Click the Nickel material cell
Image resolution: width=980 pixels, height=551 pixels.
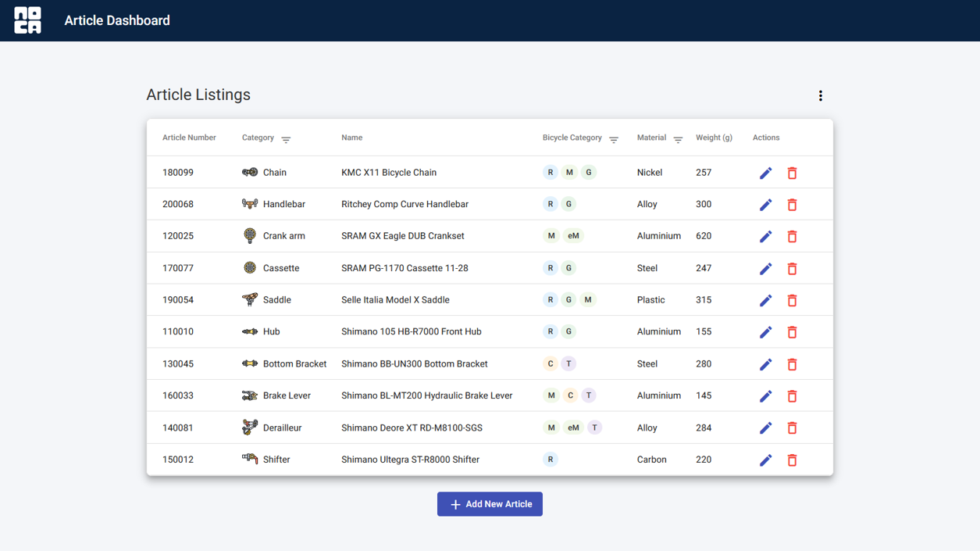pos(650,173)
